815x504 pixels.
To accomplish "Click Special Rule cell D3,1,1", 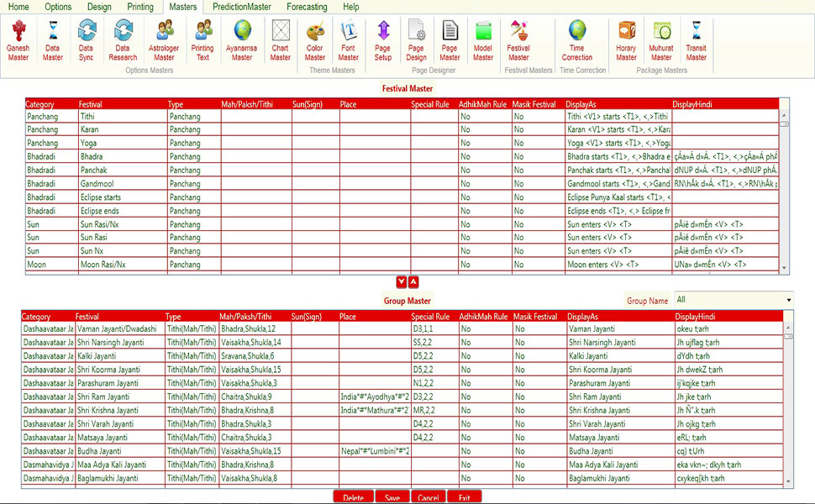I will 434,329.
